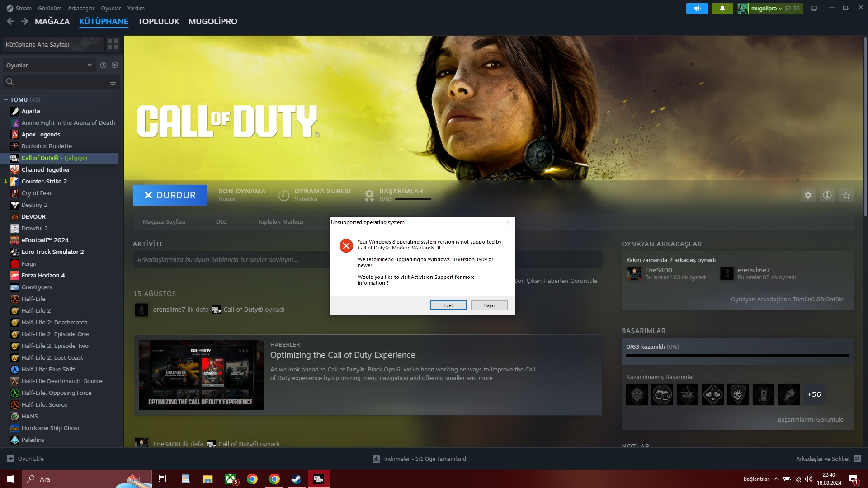Viewport: 868px width, 488px height.
Task: Open Windows Start menu
Action: click(x=11, y=479)
